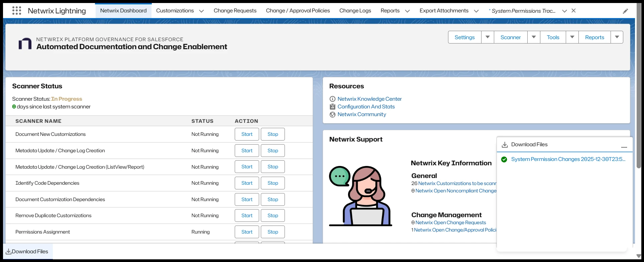
Task: Start the Document New Customizations scanner
Action: point(247,134)
